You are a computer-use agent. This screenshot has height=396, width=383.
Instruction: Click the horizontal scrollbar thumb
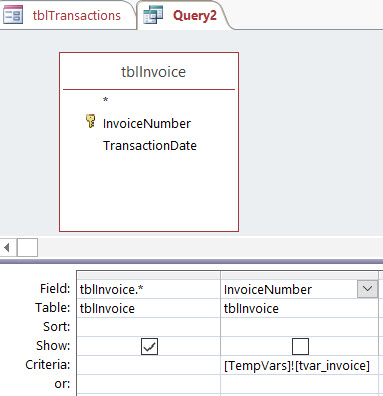click(27, 248)
